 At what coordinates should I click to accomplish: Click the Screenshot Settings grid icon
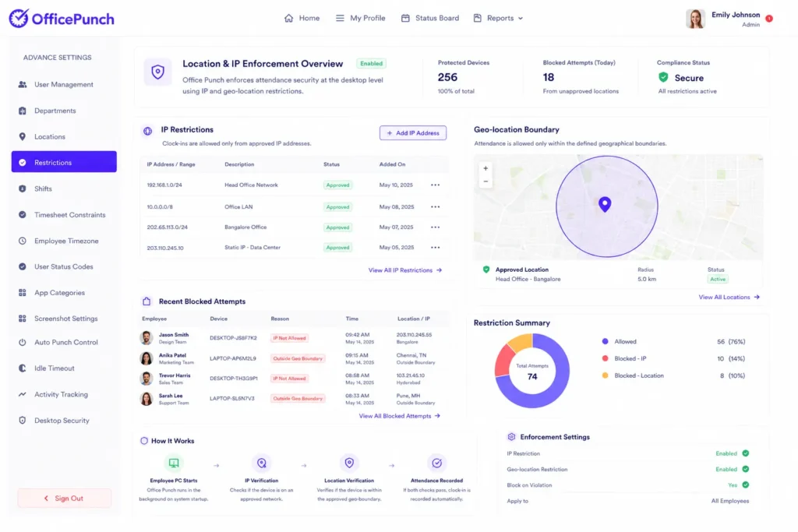(23, 319)
